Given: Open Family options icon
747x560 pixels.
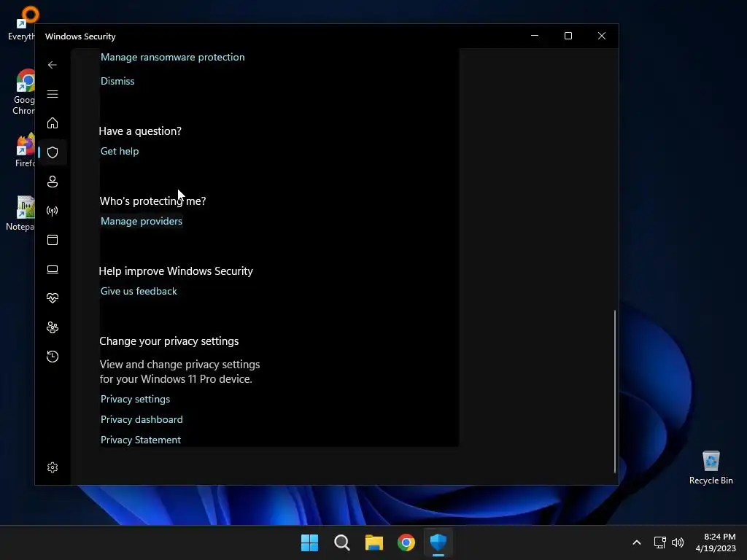Looking at the screenshot, I should (53, 327).
